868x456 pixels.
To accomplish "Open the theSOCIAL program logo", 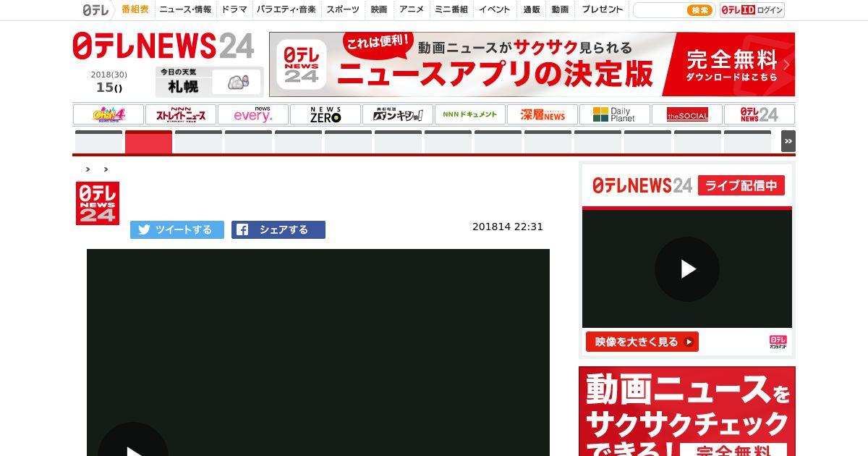I will tap(687, 114).
